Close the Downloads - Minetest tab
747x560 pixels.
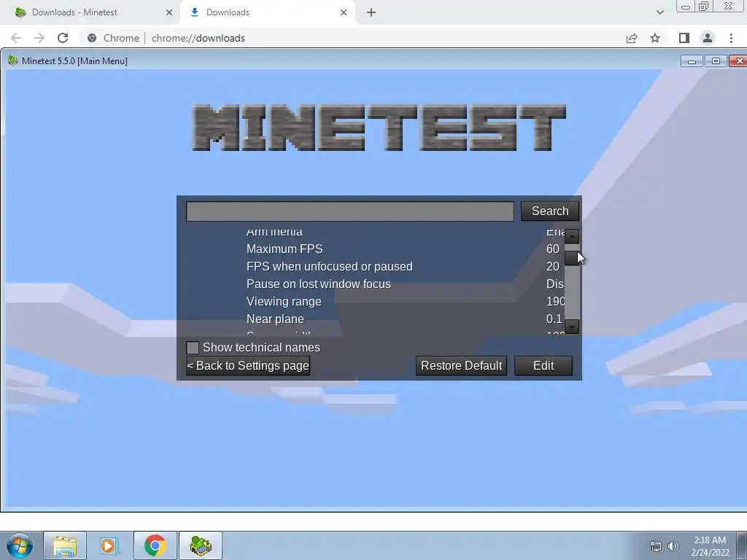click(169, 12)
